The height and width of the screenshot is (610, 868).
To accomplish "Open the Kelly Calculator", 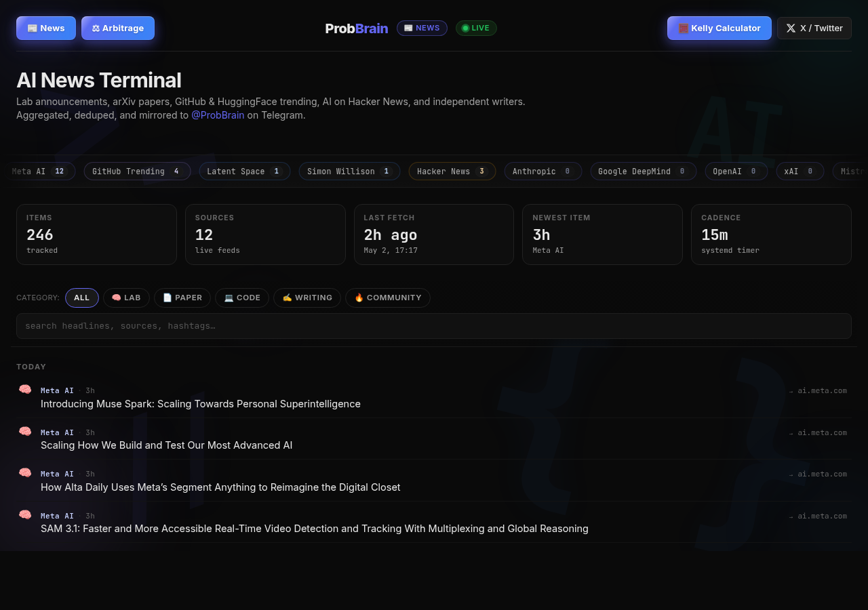I will point(719,28).
